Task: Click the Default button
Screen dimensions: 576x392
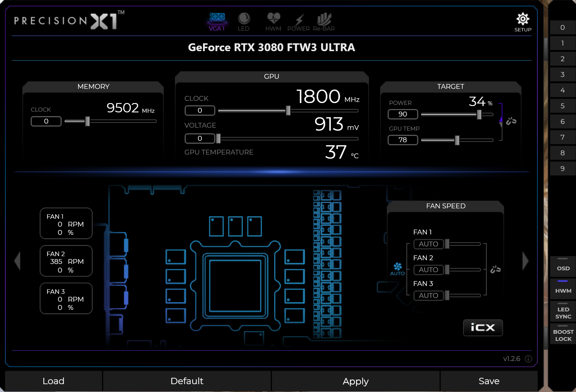Action: point(187,381)
